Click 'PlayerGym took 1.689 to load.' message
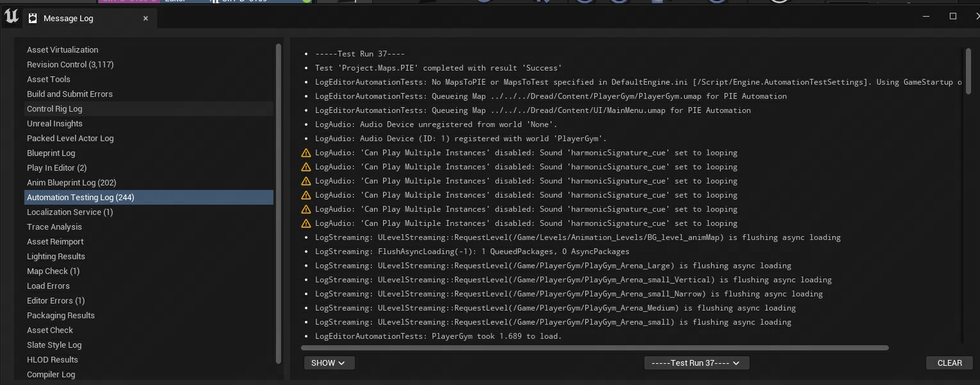The width and height of the screenshot is (980, 385). pos(438,336)
